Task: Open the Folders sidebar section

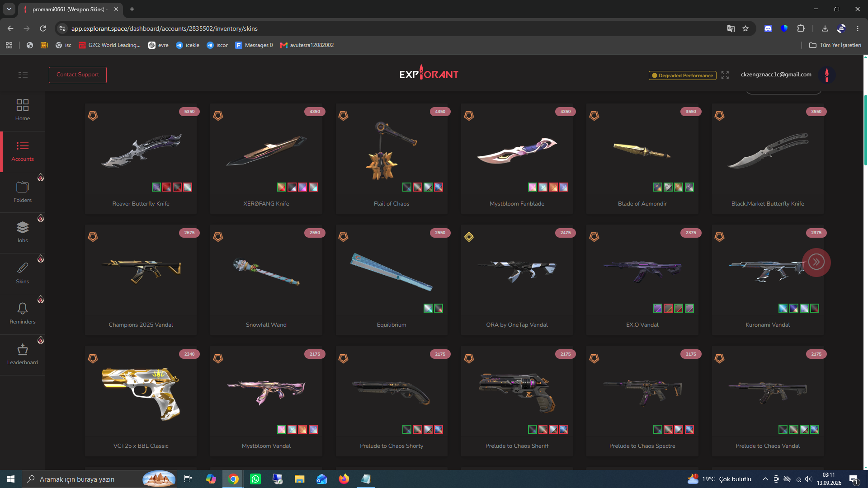Action: [23, 192]
